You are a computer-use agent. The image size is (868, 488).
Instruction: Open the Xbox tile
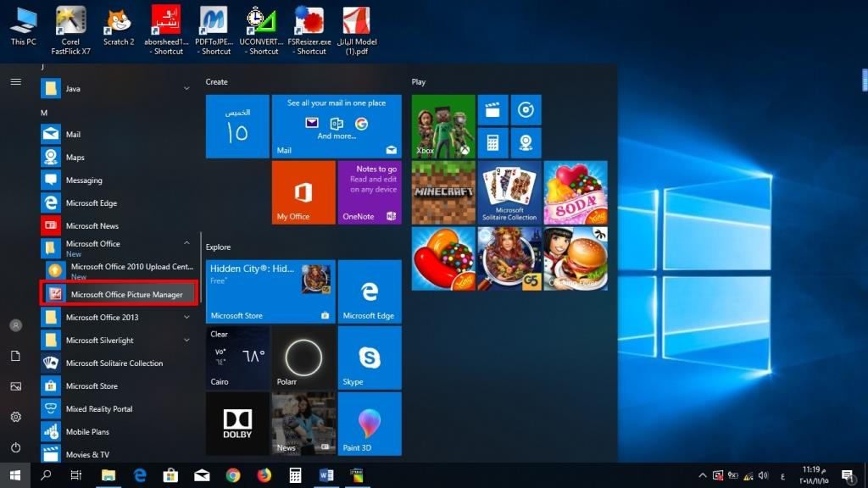(443, 126)
